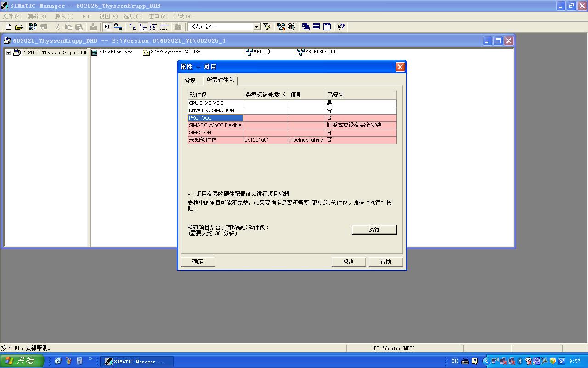Open the 帮助 (Help) menu
The image size is (588, 368).
tap(183, 17)
